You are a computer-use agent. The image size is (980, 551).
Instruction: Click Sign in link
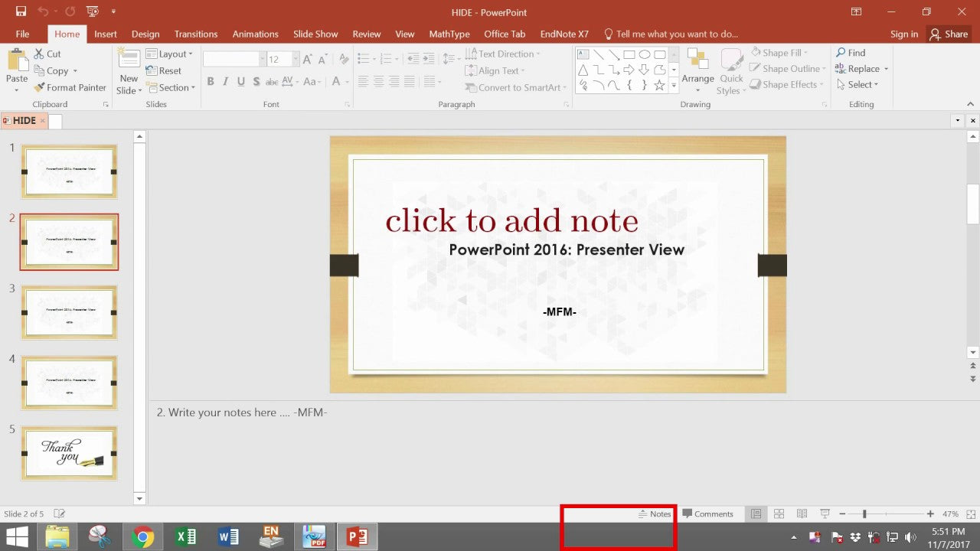[x=904, y=34]
